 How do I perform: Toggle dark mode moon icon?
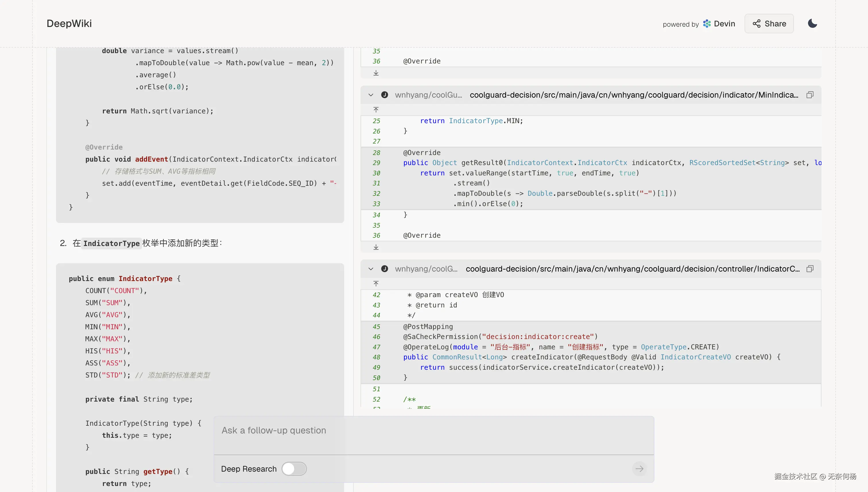(x=812, y=24)
